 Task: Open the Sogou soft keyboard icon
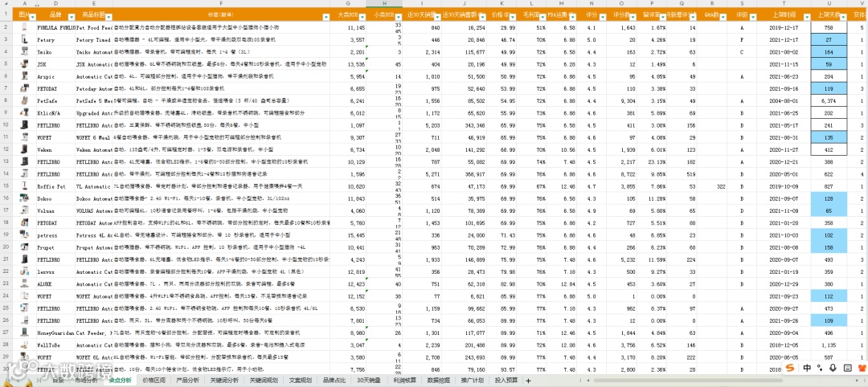pos(847,368)
